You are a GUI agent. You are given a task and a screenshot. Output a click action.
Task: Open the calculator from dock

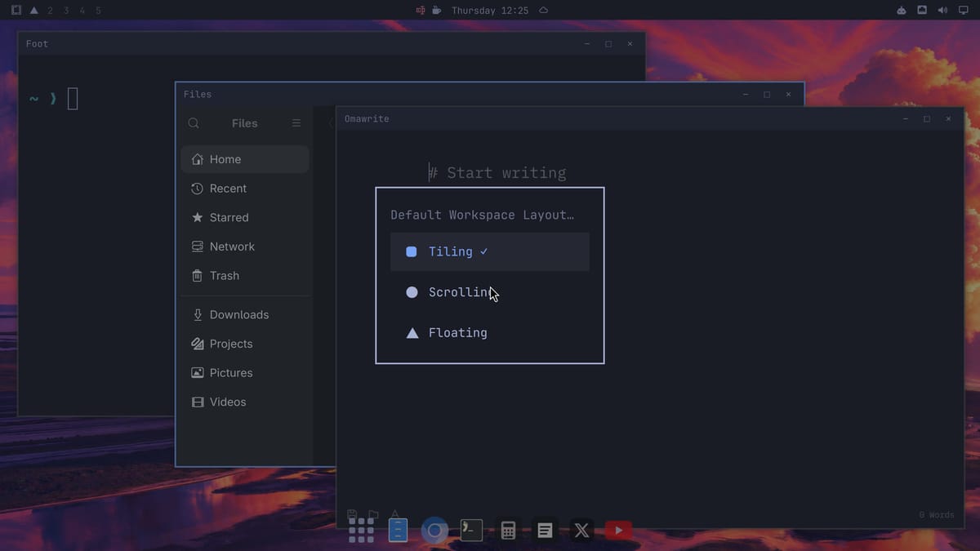coord(508,531)
